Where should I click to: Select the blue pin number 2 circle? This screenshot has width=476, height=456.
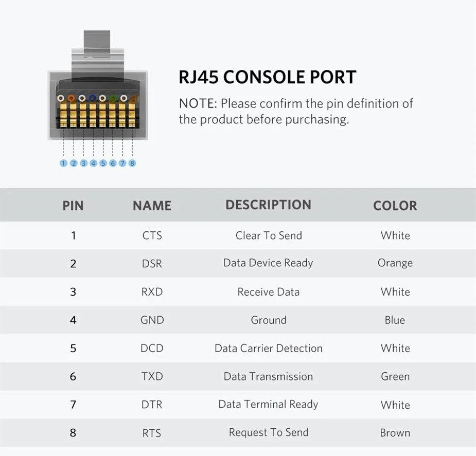(x=74, y=163)
